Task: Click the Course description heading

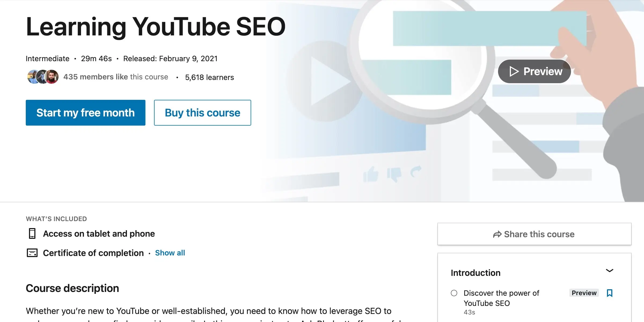Action: (x=72, y=288)
